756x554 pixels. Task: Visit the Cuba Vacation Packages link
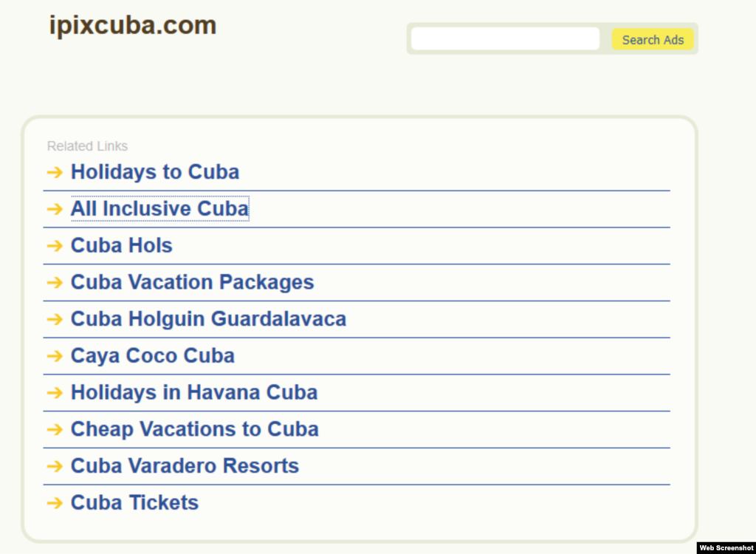[x=192, y=282]
